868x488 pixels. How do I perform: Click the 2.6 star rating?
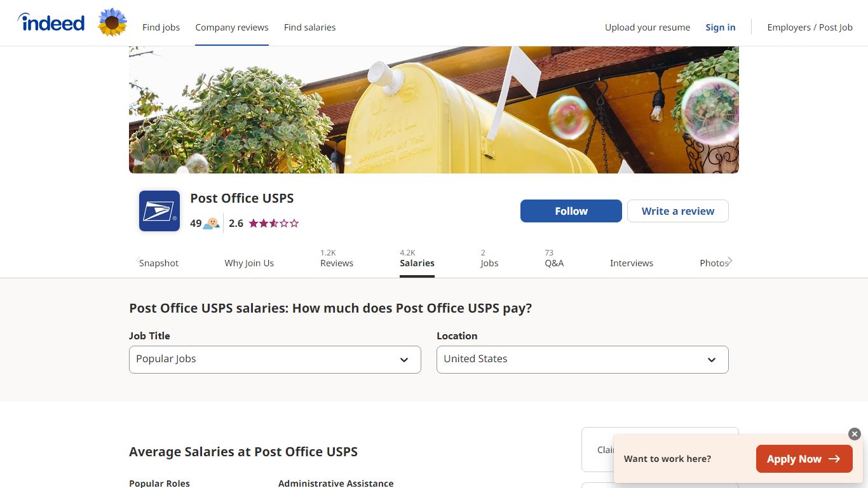coord(264,223)
